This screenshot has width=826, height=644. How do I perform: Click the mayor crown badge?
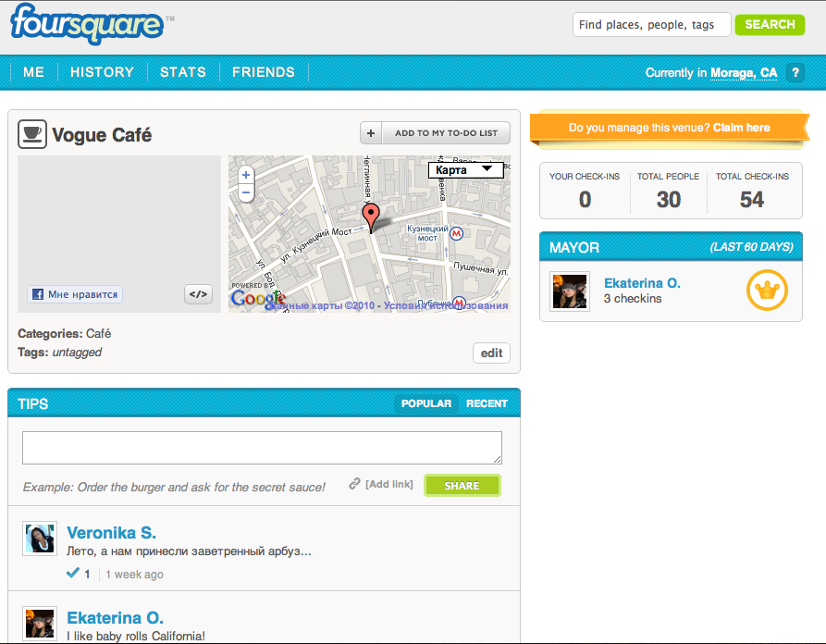coord(767,290)
